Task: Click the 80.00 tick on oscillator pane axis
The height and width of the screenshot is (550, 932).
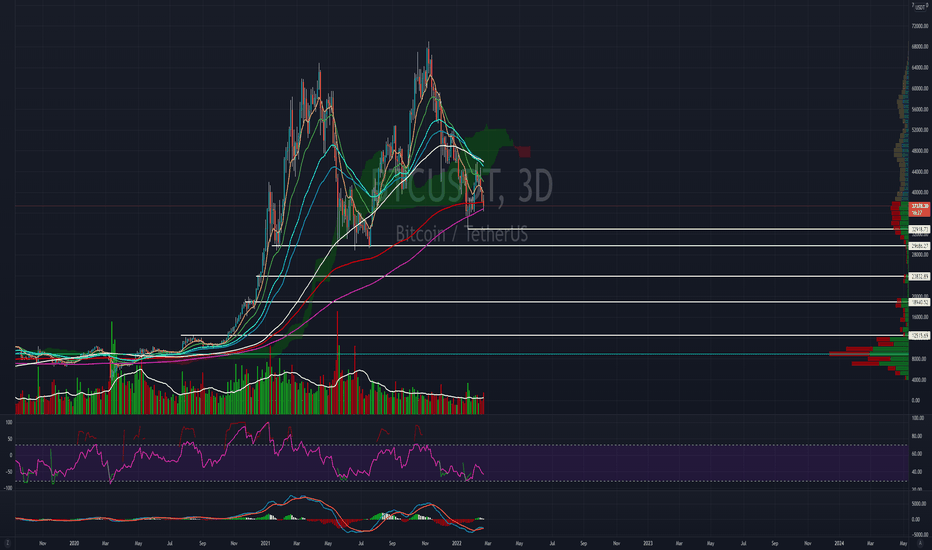Action: [917, 436]
